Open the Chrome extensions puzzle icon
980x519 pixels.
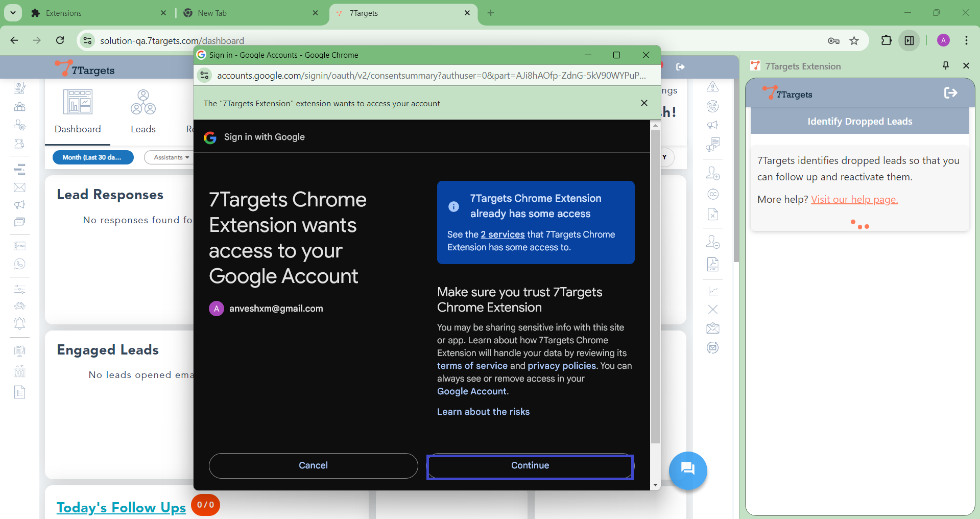pos(886,40)
